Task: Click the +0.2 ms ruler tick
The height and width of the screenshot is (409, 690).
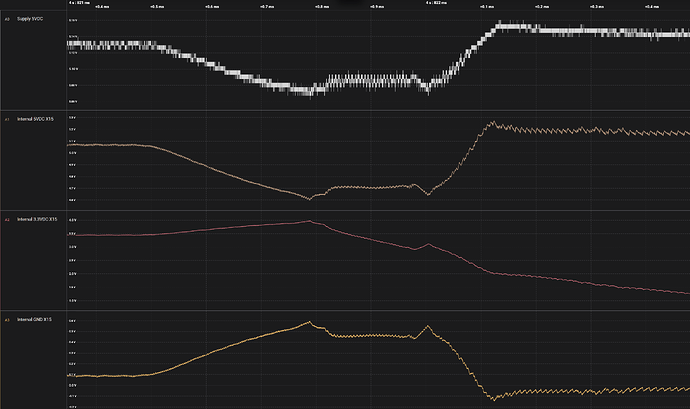Action: click(542, 4)
